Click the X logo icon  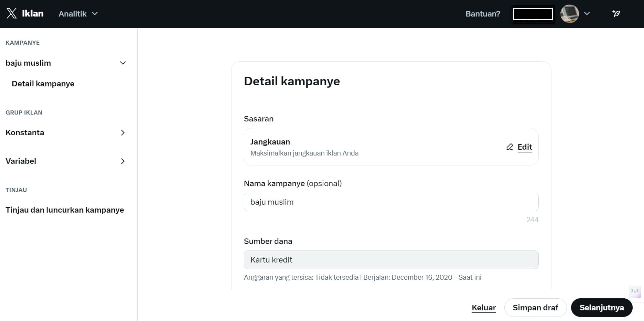11,13
